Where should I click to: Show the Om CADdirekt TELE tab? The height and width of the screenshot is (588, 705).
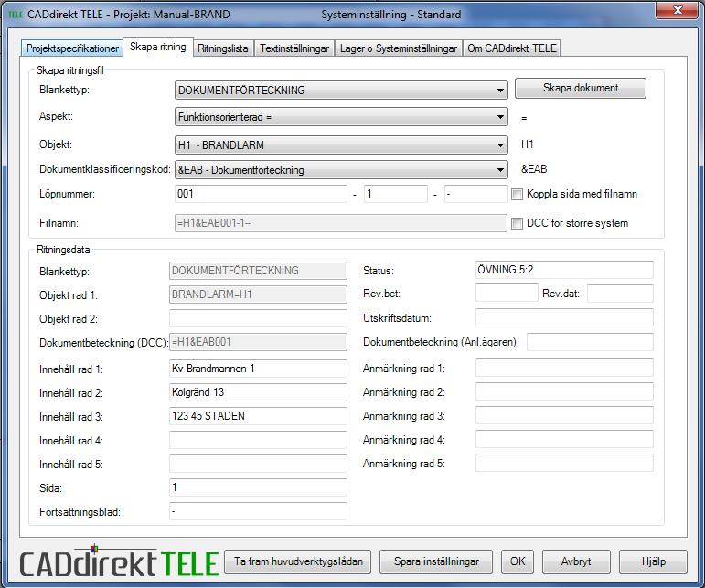pyautogui.click(x=512, y=48)
